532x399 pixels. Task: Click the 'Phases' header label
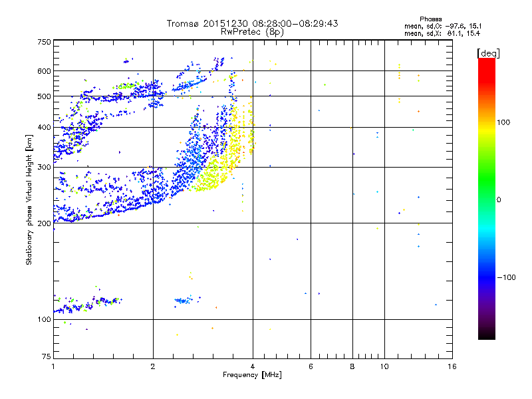(430, 19)
